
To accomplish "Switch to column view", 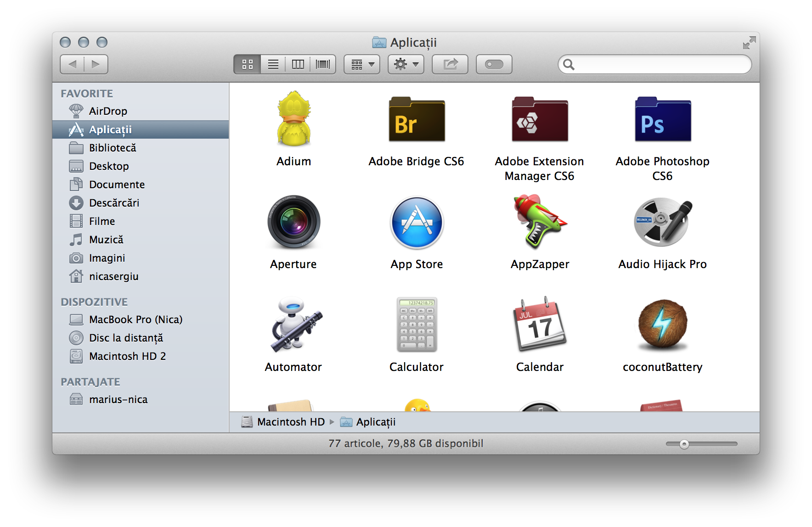I will click(298, 64).
